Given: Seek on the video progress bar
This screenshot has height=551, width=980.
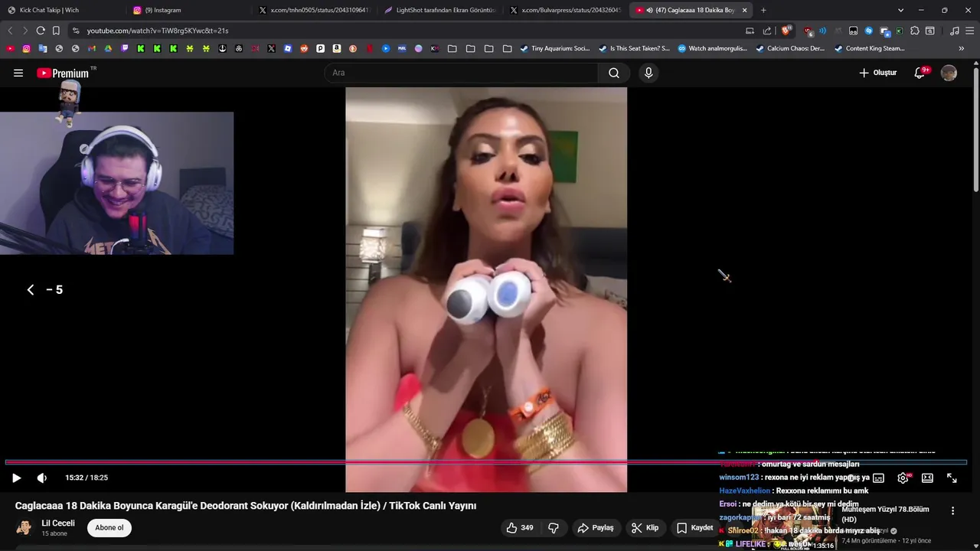Looking at the screenshot, I should pos(486,462).
